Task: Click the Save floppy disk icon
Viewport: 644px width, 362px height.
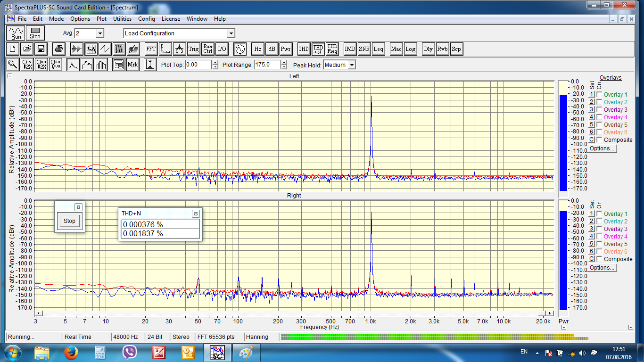Action: (x=41, y=49)
